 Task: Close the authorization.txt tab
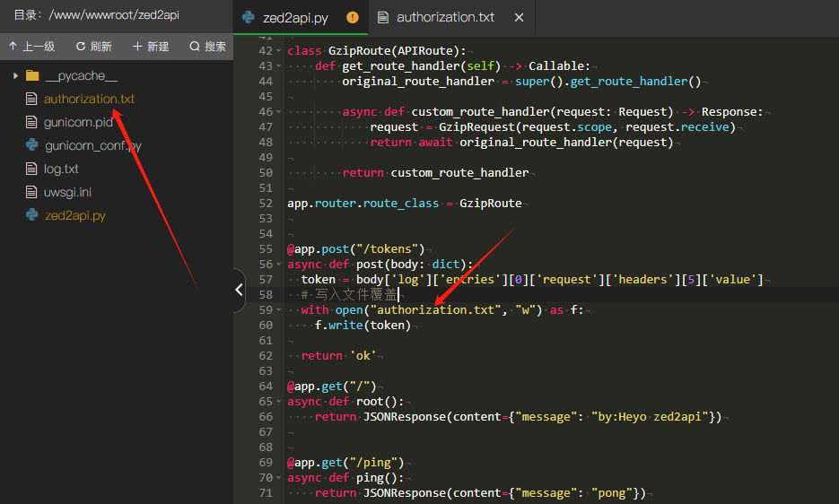pos(519,18)
